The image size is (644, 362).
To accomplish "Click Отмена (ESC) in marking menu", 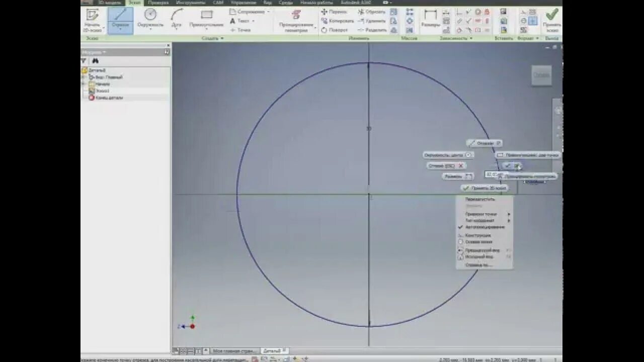I will point(446,165).
